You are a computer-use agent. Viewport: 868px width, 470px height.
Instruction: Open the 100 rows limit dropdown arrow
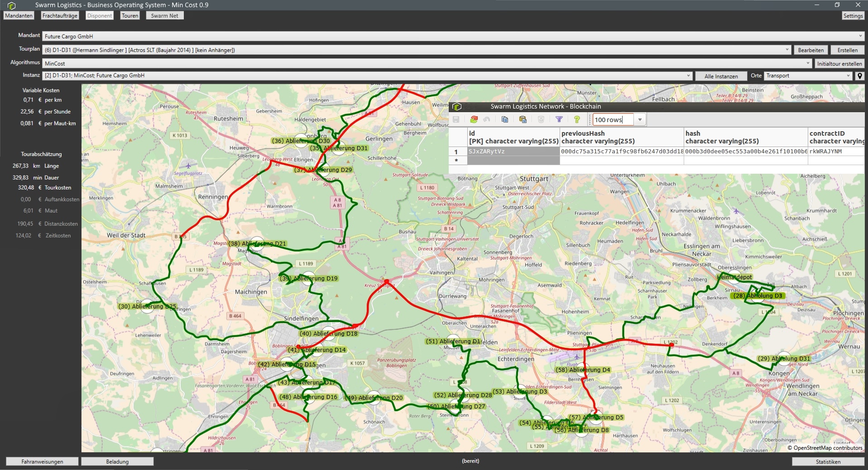coord(640,120)
